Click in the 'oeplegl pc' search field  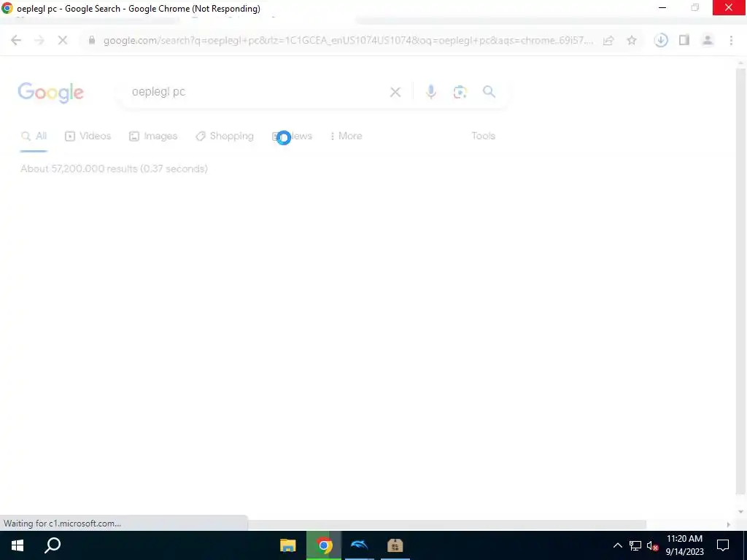point(258,91)
